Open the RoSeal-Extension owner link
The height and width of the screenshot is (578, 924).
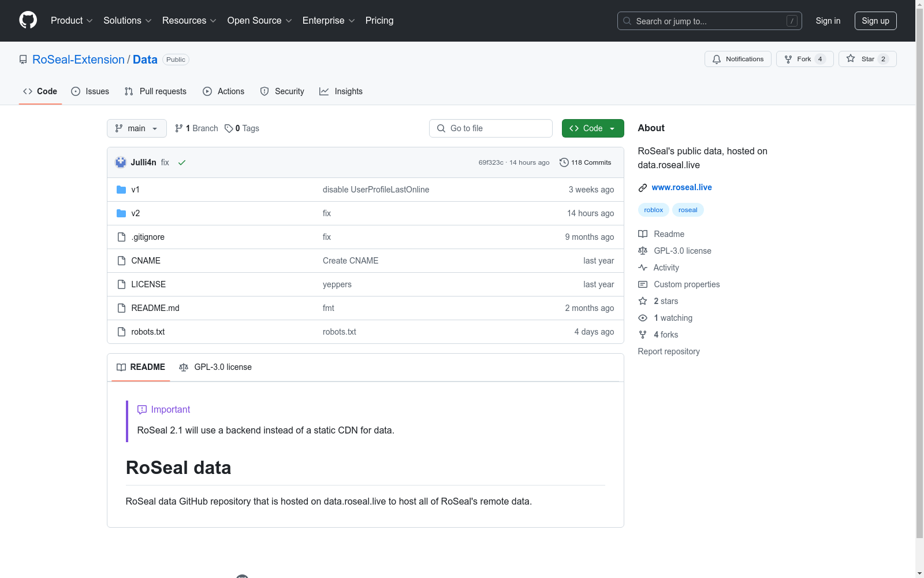click(79, 60)
